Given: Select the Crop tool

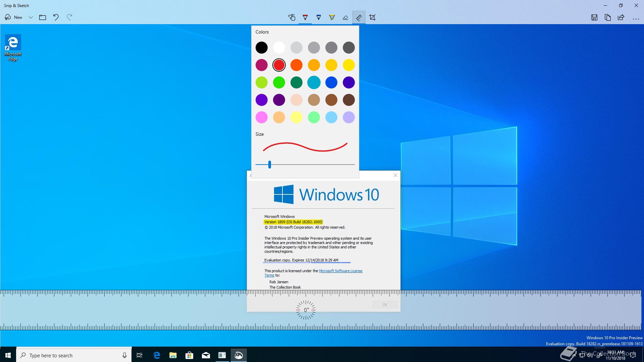Looking at the screenshot, I should [372, 17].
